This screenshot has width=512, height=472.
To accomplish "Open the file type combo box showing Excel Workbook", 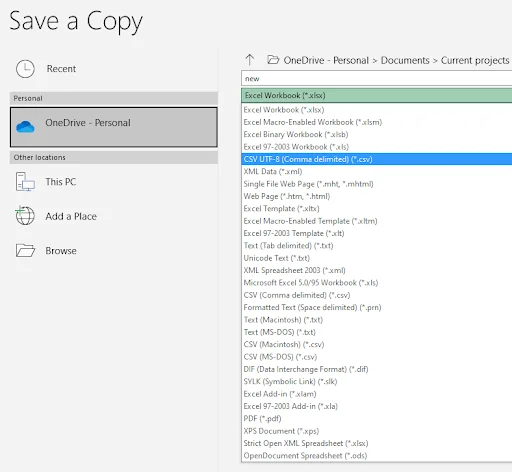I will point(377,96).
